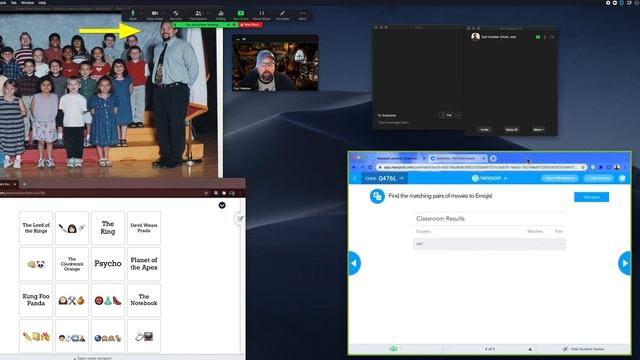
Task: Click Open Whiteboard button in Nearpod
Action: (560, 178)
